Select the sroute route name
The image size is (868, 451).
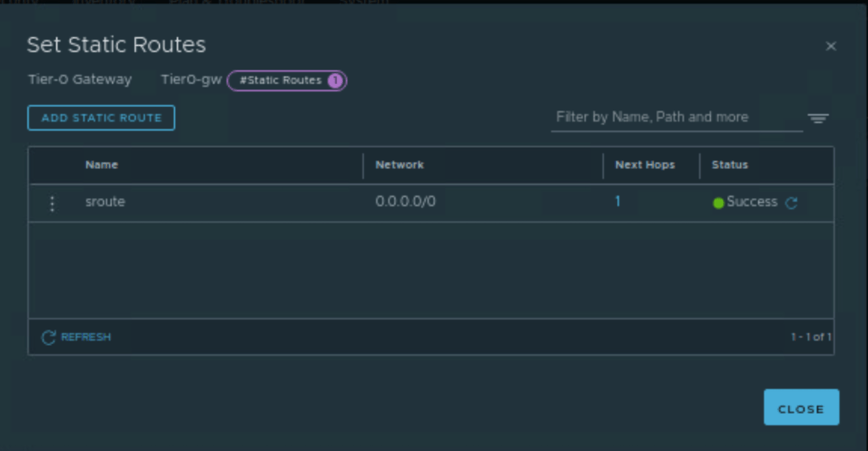click(105, 202)
